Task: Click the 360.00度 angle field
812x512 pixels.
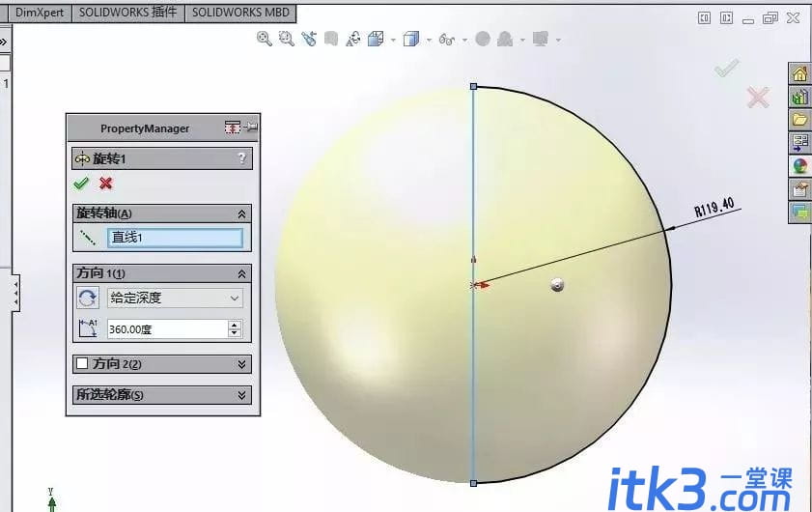Action: coord(167,329)
